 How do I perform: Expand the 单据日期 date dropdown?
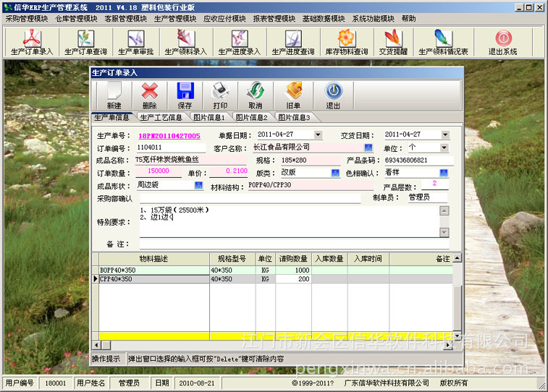[x=318, y=135]
